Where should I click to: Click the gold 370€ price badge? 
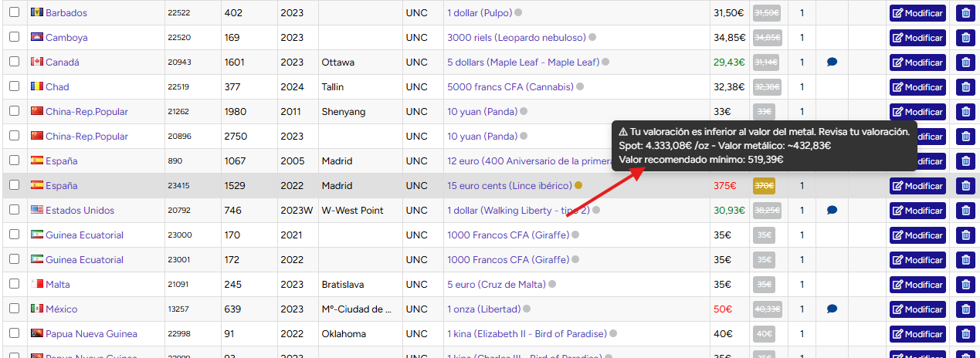[765, 186]
